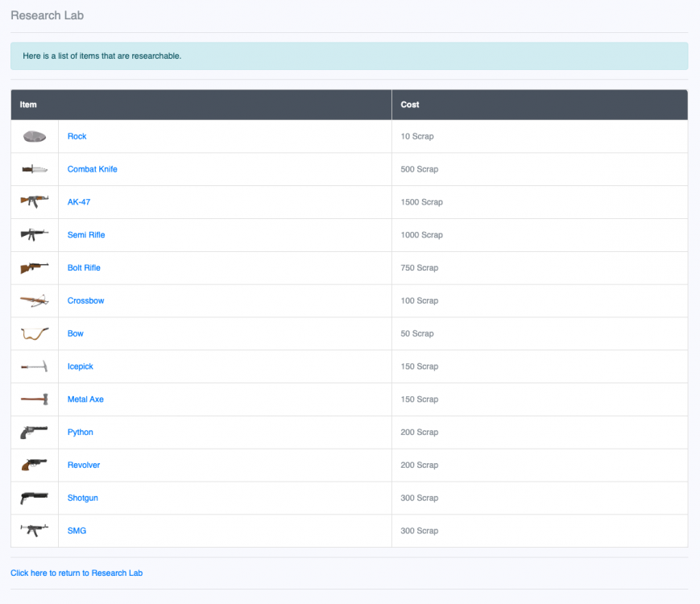Click the SMG weapon icon
This screenshot has height=604, width=700.
tap(35, 531)
